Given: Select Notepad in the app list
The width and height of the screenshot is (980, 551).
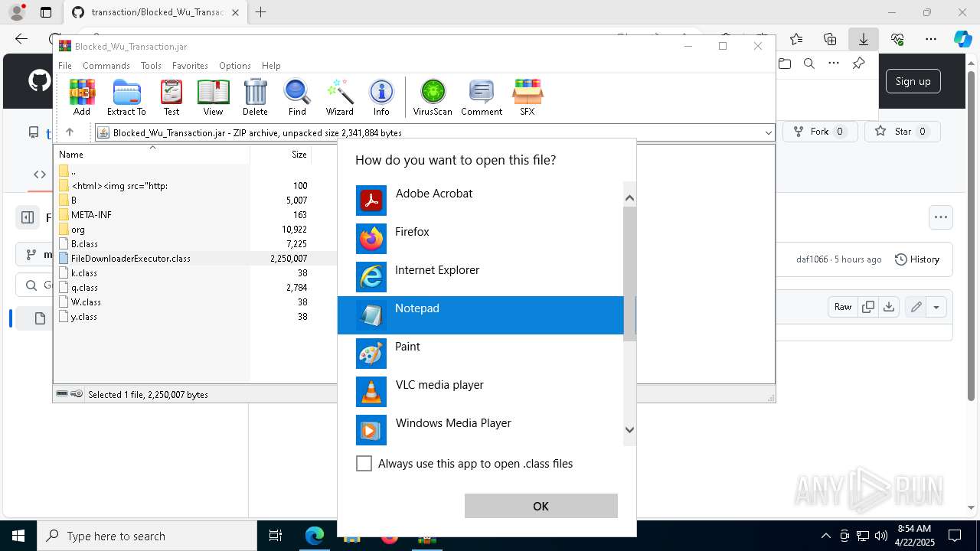Looking at the screenshot, I should pyautogui.click(x=481, y=315).
